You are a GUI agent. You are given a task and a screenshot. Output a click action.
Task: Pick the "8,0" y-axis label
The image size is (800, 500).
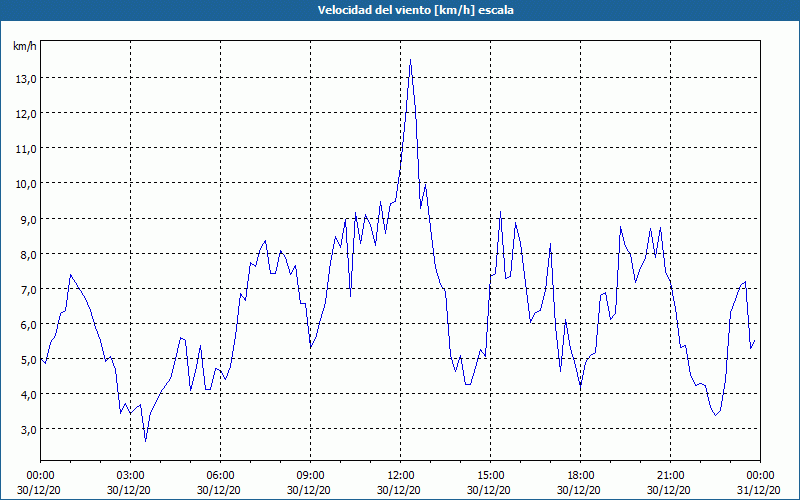click(x=28, y=254)
